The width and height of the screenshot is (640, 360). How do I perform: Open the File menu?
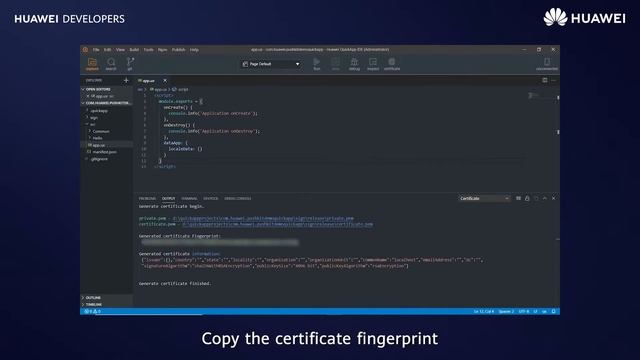tap(96, 50)
